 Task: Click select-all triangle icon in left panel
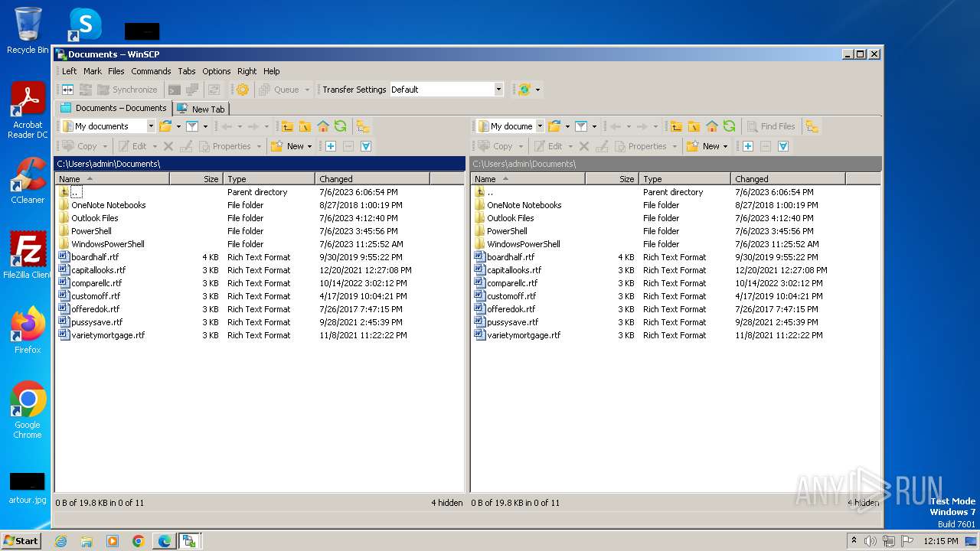pos(366,146)
